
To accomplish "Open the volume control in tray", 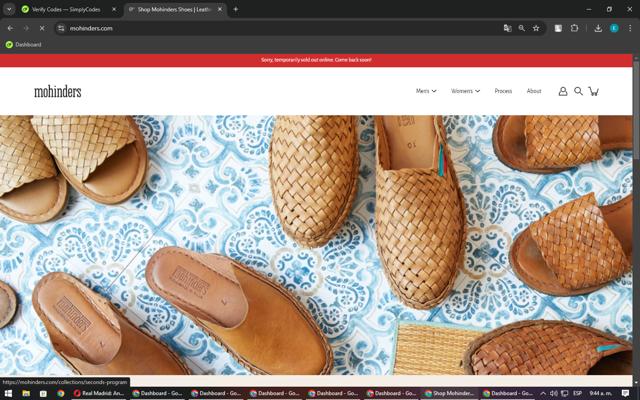I will pos(554,393).
